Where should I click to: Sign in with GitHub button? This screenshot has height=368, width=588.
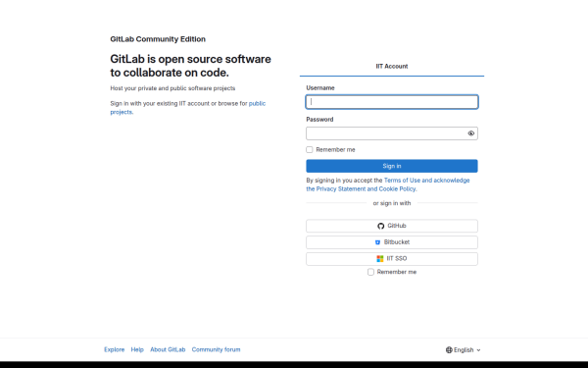coord(392,226)
